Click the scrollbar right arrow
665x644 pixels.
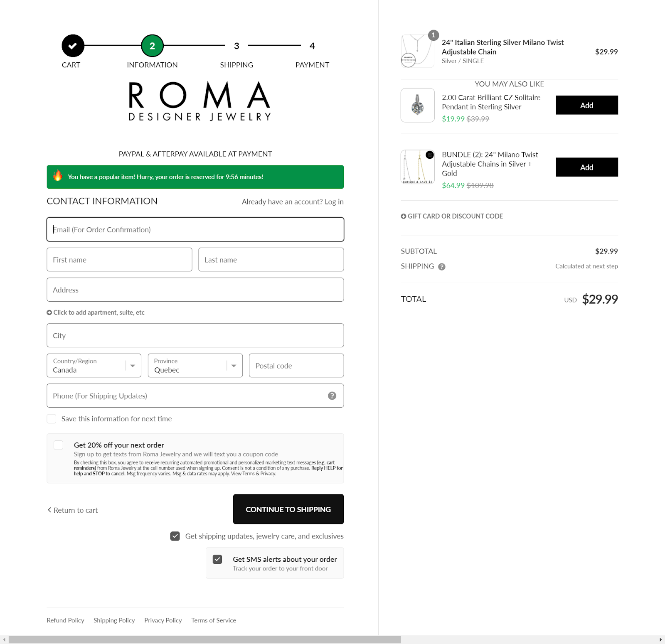point(660,640)
